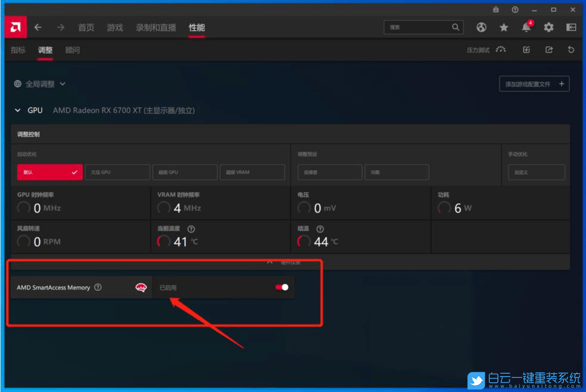Click the 添加游戏配置文件 button
Image resolution: width=586 pixels, height=392 pixels.
[x=534, y=84]
